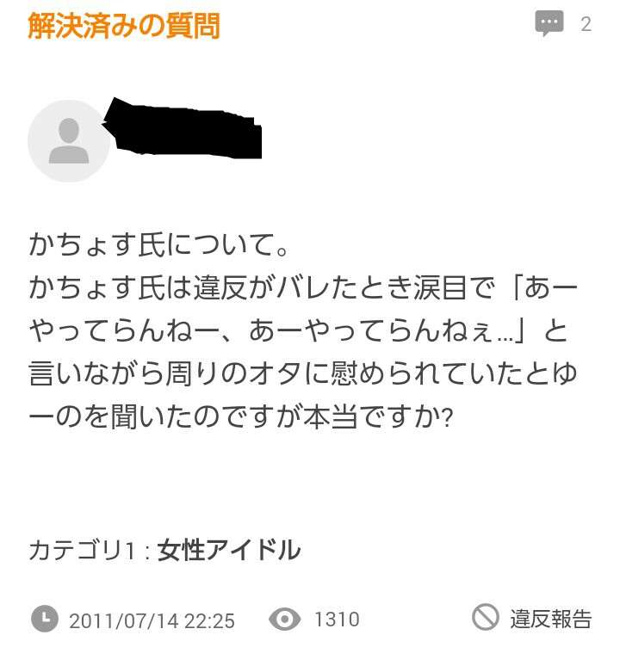Click the line starting 言いながら周りのオタ
The height and width of the screenshot is (672, 620).
coord(303,373)
